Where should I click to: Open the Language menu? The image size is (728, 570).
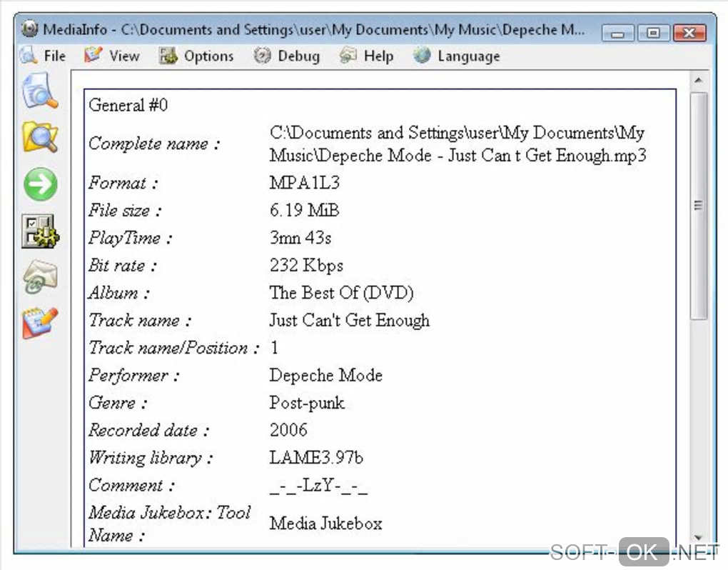pyautogui.click(x=457, y=56)
